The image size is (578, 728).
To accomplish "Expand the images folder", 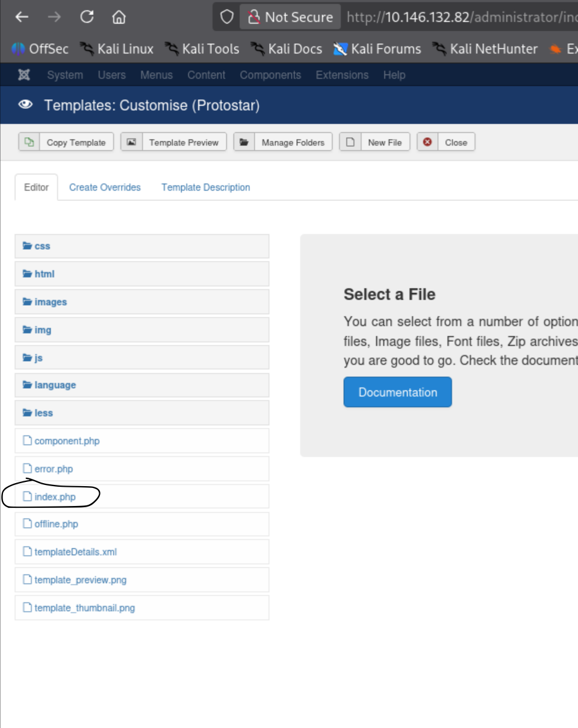I will tap(142, 302).
